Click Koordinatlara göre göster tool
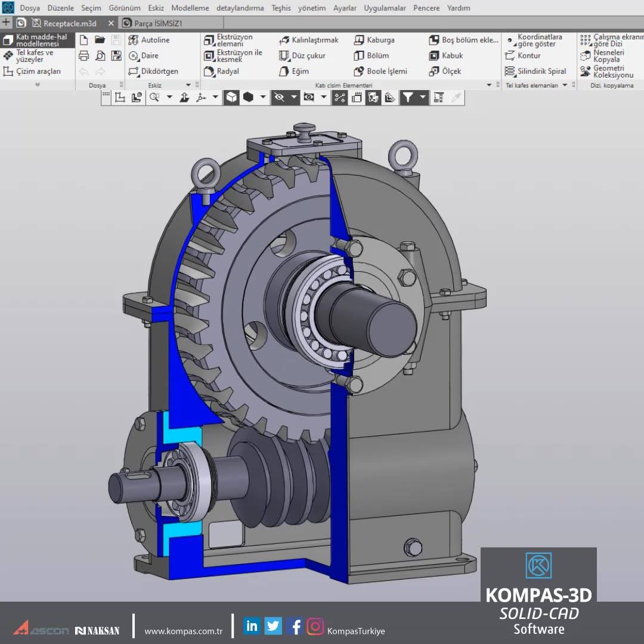This screenshot has width=644, height=644. [534, 40]
